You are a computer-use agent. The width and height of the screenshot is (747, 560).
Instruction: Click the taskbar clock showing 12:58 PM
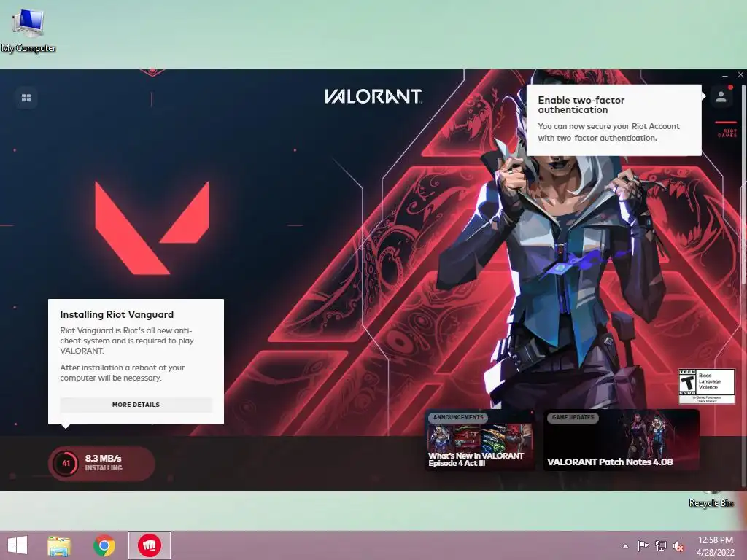(x=715, y=545)
